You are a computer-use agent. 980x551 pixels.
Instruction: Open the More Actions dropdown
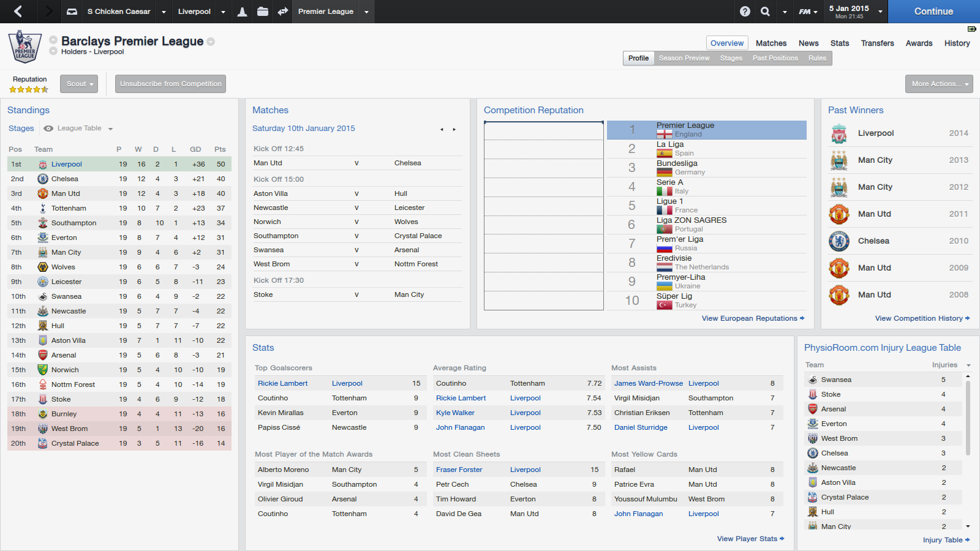coord(939,84)
